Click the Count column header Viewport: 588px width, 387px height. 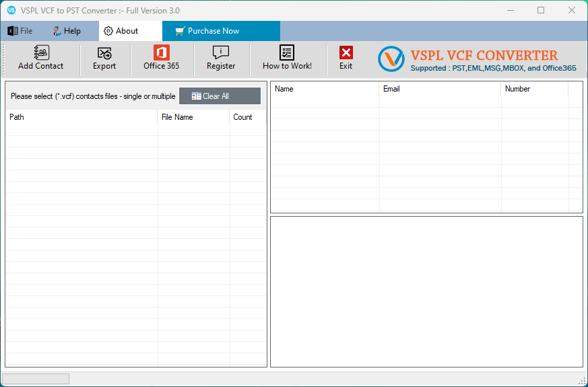[248, 117]
